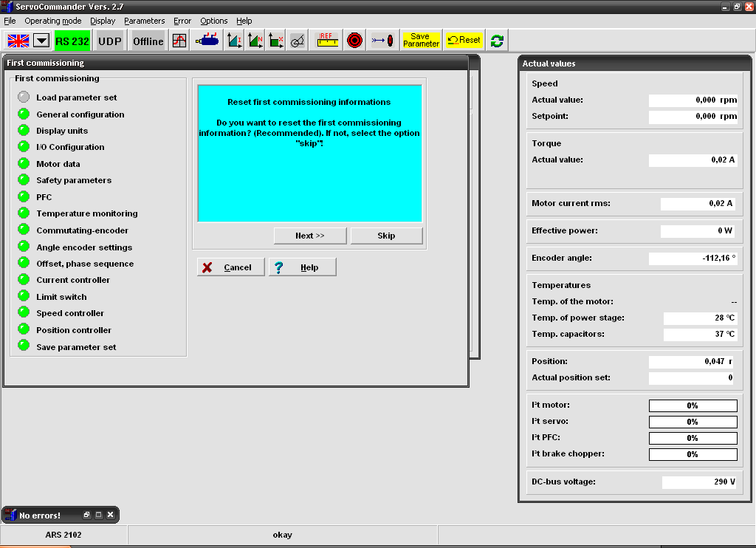Click the Next >> button
Screen dimensions: 756x548
coord(310,236)
